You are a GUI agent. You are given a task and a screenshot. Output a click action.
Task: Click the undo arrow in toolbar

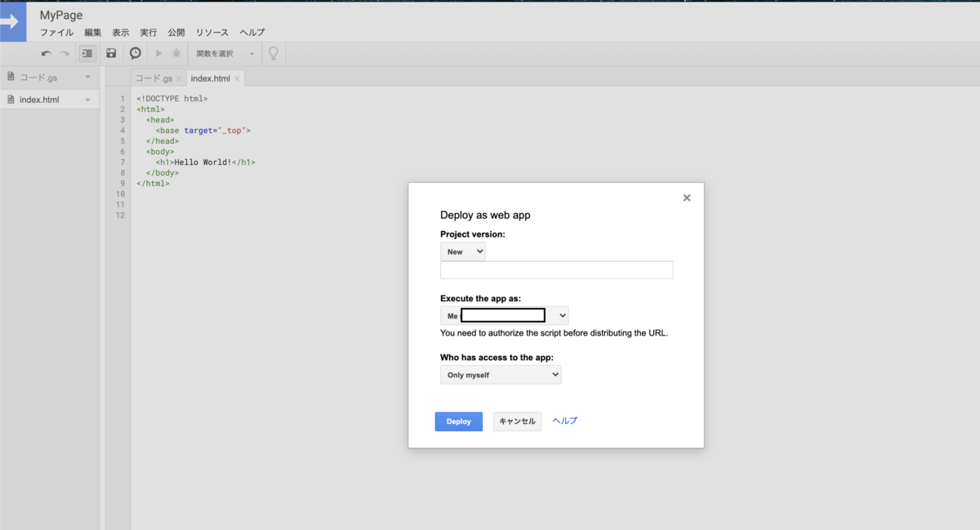point(47,54)
